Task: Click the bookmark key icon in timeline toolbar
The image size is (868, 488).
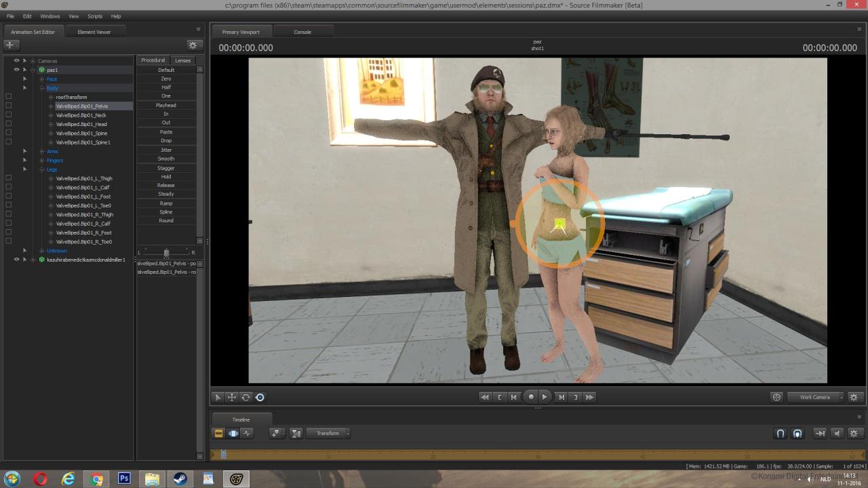Action: point(276,433)
